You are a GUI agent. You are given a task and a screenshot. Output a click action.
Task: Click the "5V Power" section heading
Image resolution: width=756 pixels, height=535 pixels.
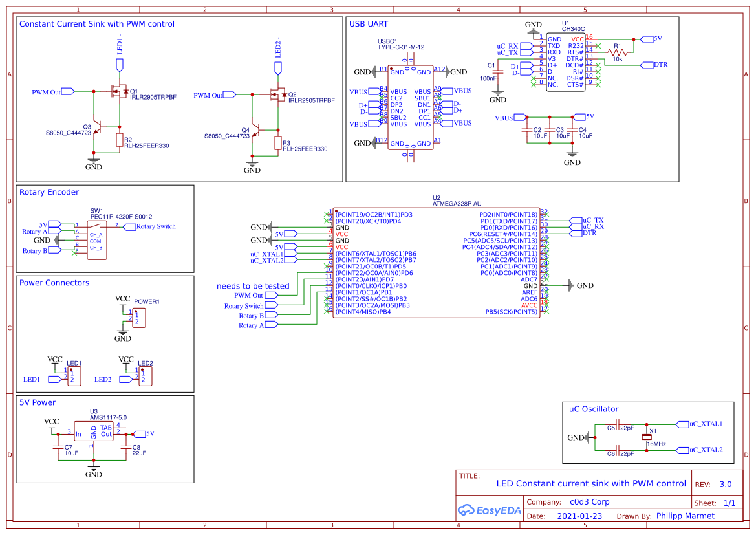click(x=38, y=402)
